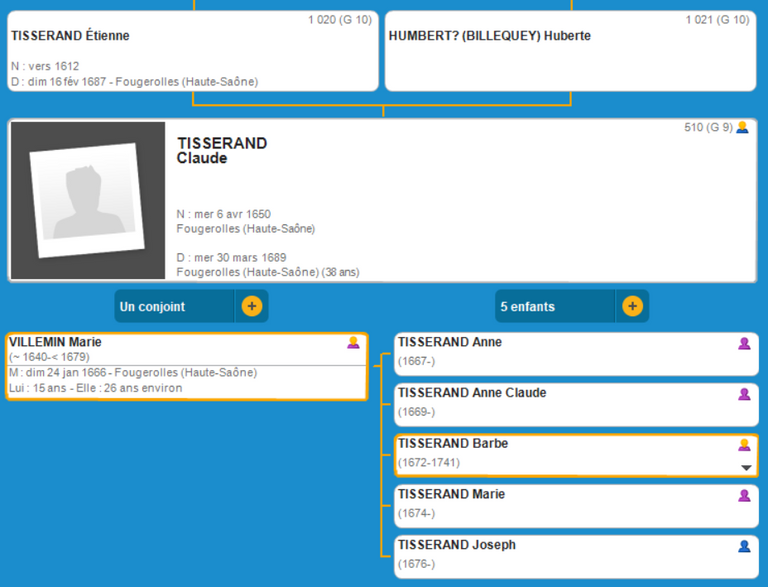Click orange person icon for TISSERAND Barbe

pyautogui.click(x=744, y=445)
